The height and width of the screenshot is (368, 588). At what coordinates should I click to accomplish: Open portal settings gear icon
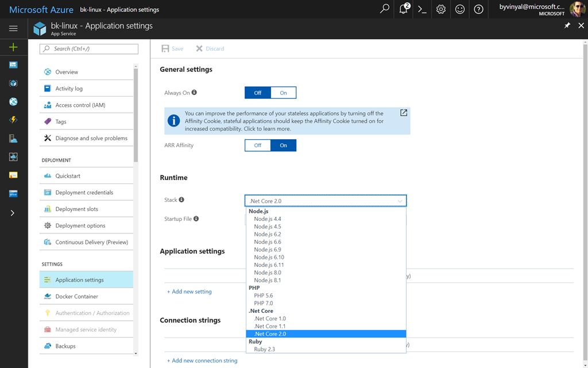[441, 9]
